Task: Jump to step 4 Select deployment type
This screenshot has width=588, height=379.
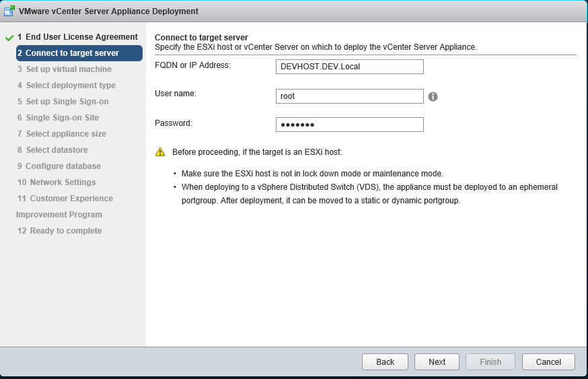Action: pyautogui.click(x=67, y=85)
